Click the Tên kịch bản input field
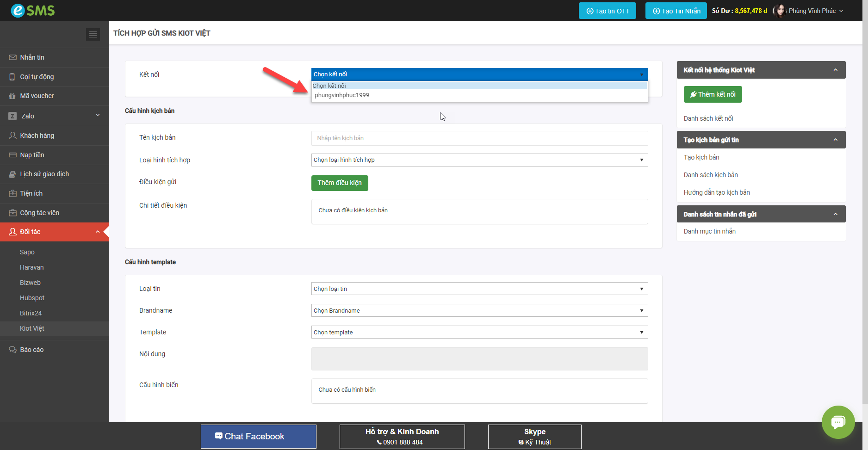This screenshot has height=450, width=868. tap(479, 138)
